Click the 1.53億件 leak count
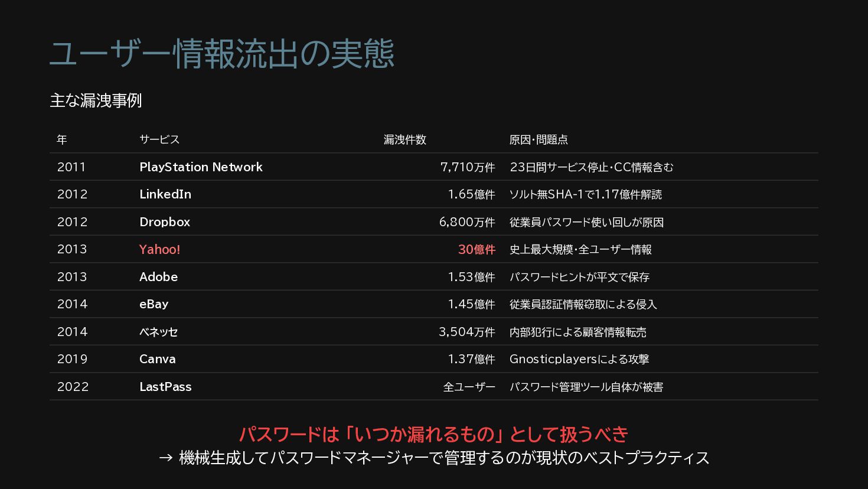Image resolution: width=868 pixels, height=489 pixels. point(472,277)
